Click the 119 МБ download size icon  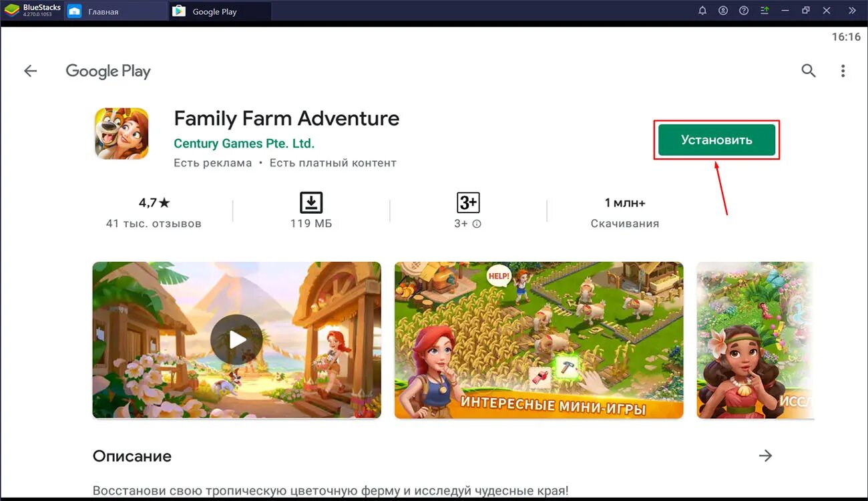point(311,202)
